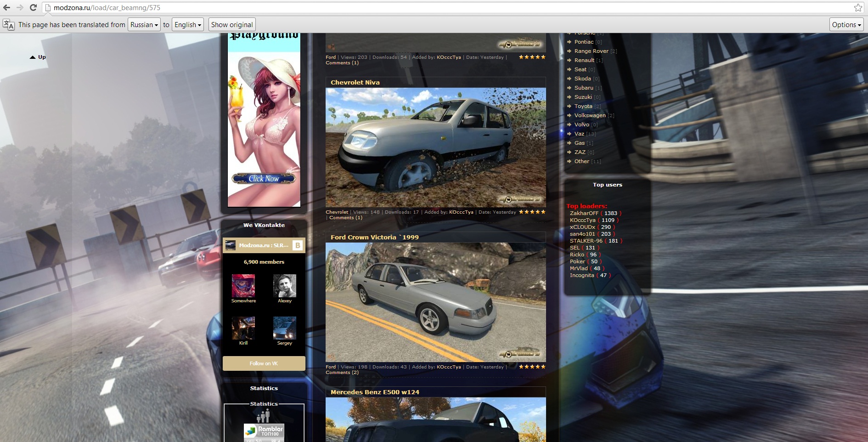
Task: Open Comments (2) under Ford Crown Victoria
Action: [342, 373]
